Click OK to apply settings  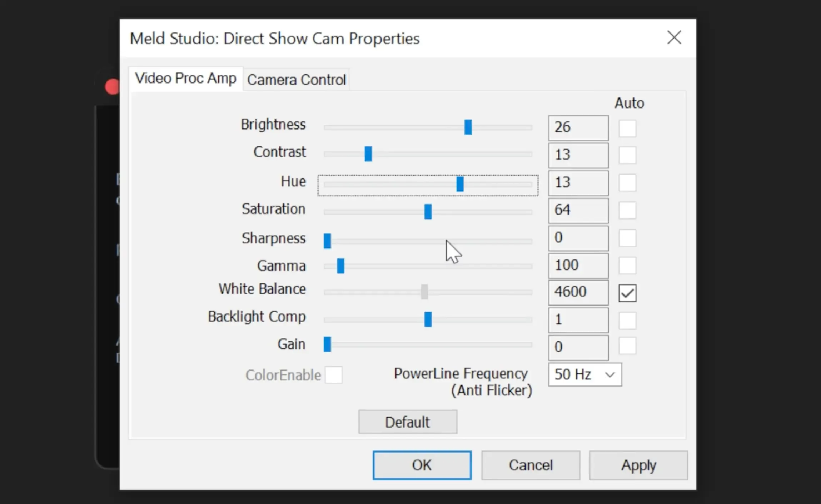[422, 465]
